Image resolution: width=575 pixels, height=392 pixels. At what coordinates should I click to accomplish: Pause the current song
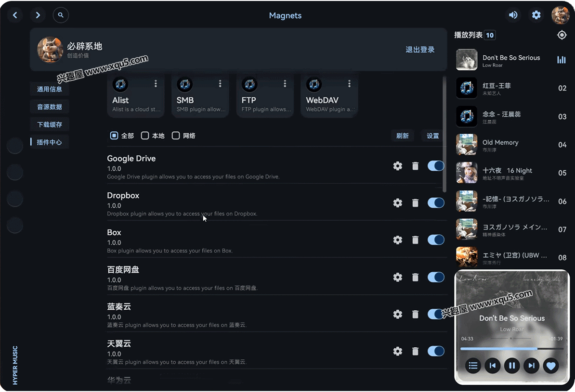[512, 366]
